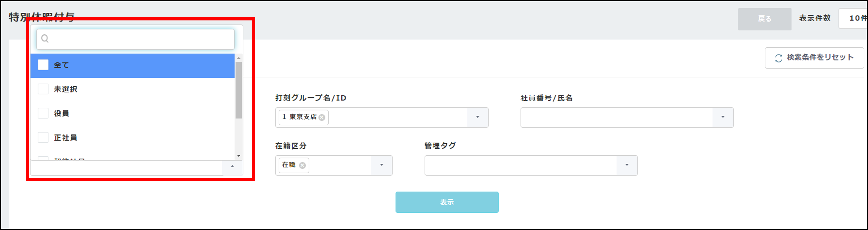
Task: Remove the 在職 tag
Action: point(302,165)
